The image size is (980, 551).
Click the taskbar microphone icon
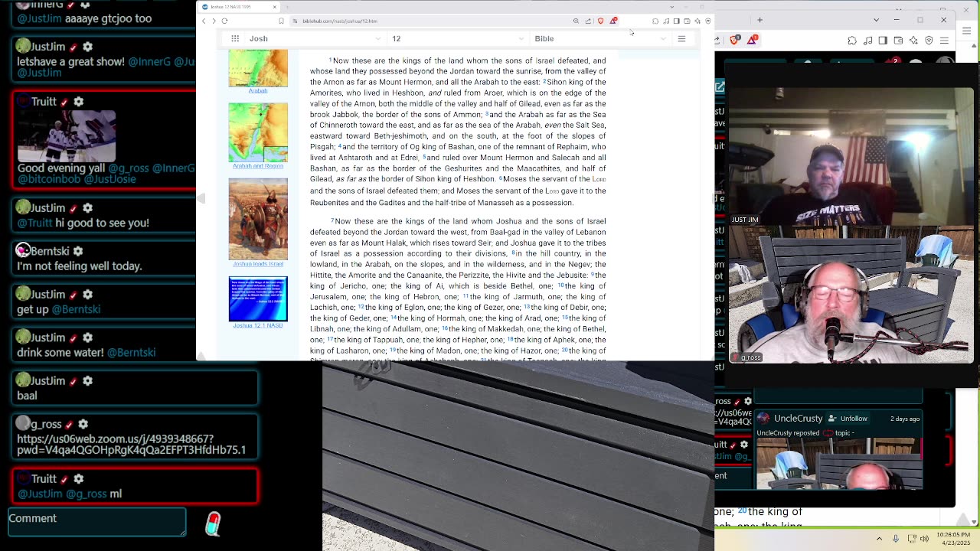(896, 537)
